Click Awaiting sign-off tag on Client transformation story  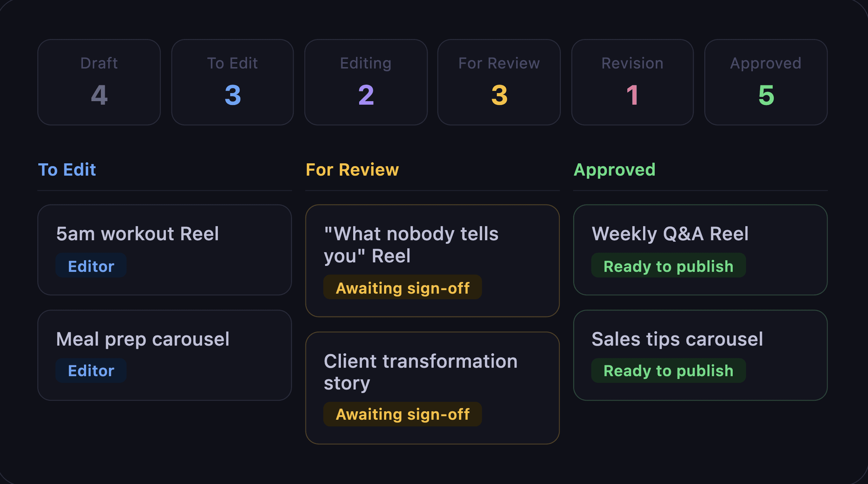click(x=403, y=414)
